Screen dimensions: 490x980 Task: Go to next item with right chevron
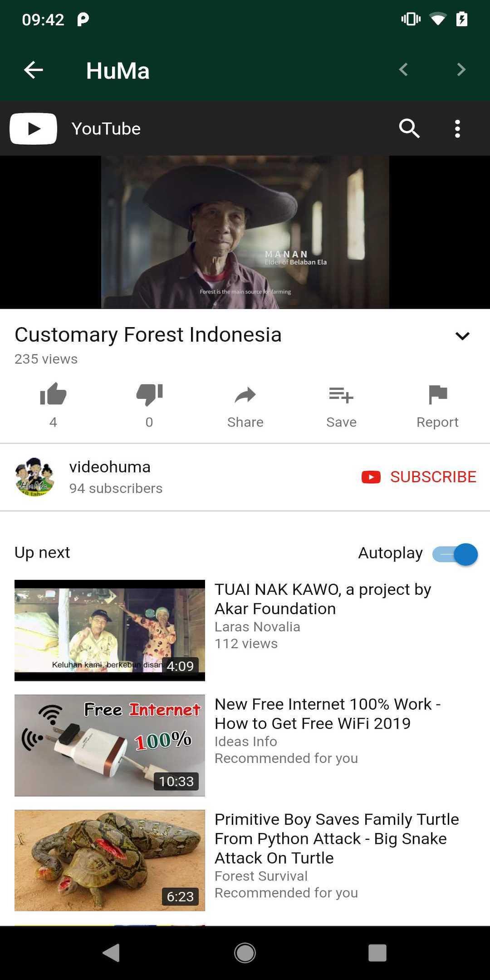461,69
